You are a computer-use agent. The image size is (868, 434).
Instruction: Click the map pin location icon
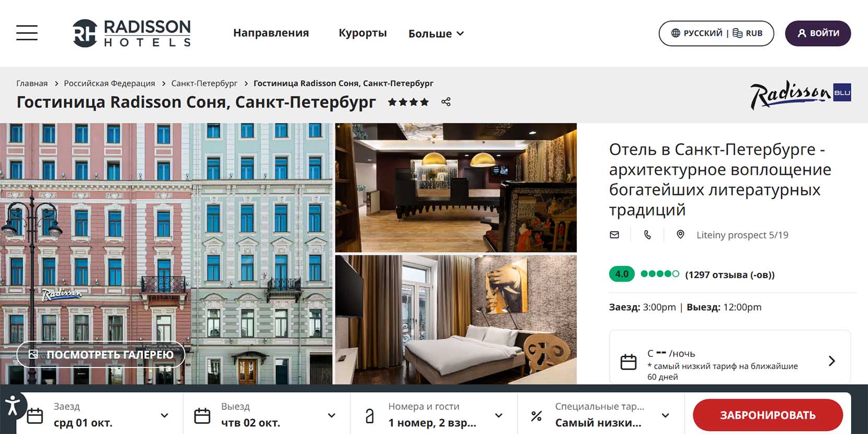[x=680, y=235]
